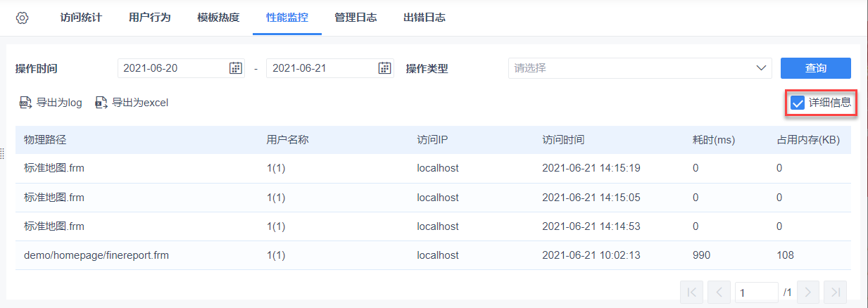Viewport: 868px width, 308px height.
Task: Select the 模板热度 tab
Action: tap(218, 18)
